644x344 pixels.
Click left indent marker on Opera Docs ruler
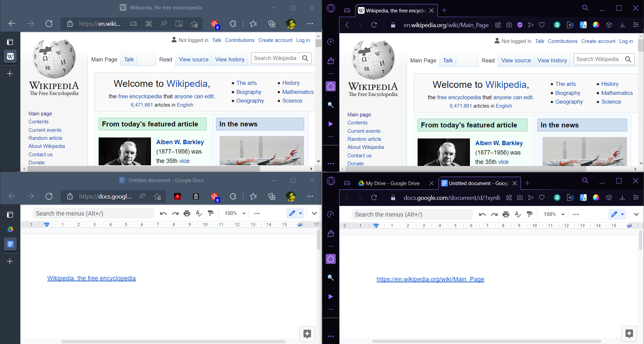pos(376,226)
